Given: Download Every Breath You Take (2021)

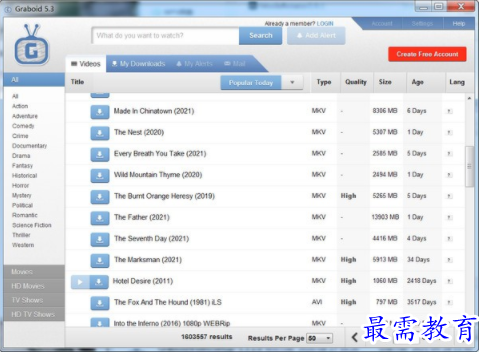Looking at the screenshot, I should pyautogui.click(x=100, y=154).
